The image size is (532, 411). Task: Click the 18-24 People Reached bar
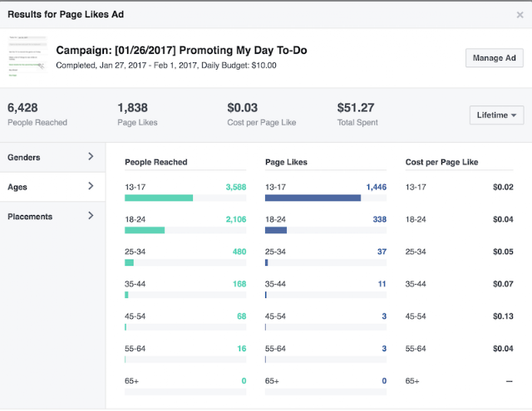coord(145,230)
